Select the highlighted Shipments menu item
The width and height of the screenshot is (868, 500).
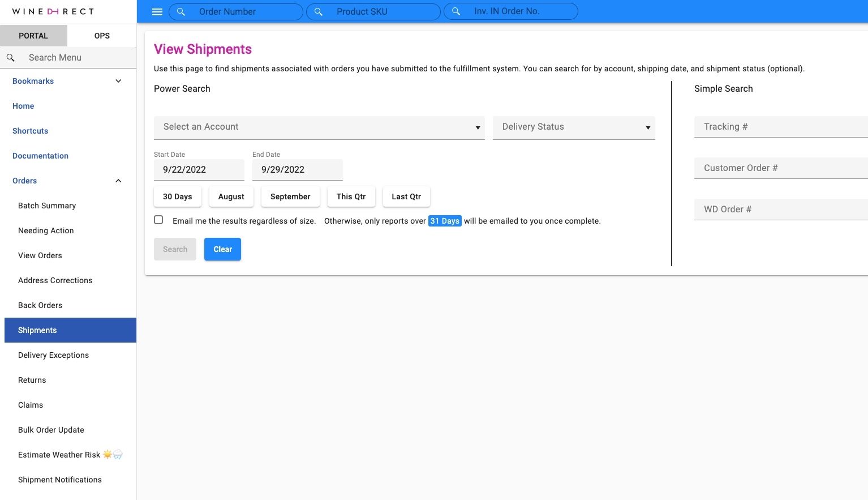(x=70, y=330)
